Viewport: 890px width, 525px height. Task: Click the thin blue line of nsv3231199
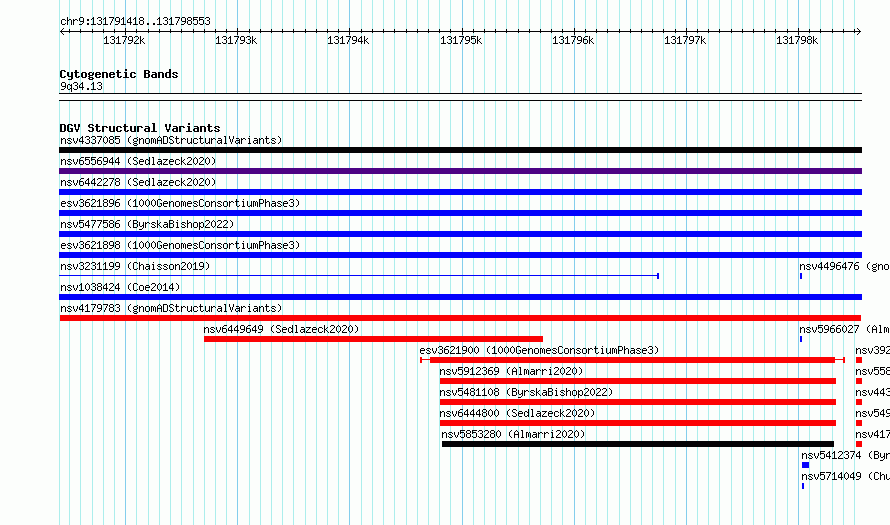pyautogui.click(x=359, y=276)
